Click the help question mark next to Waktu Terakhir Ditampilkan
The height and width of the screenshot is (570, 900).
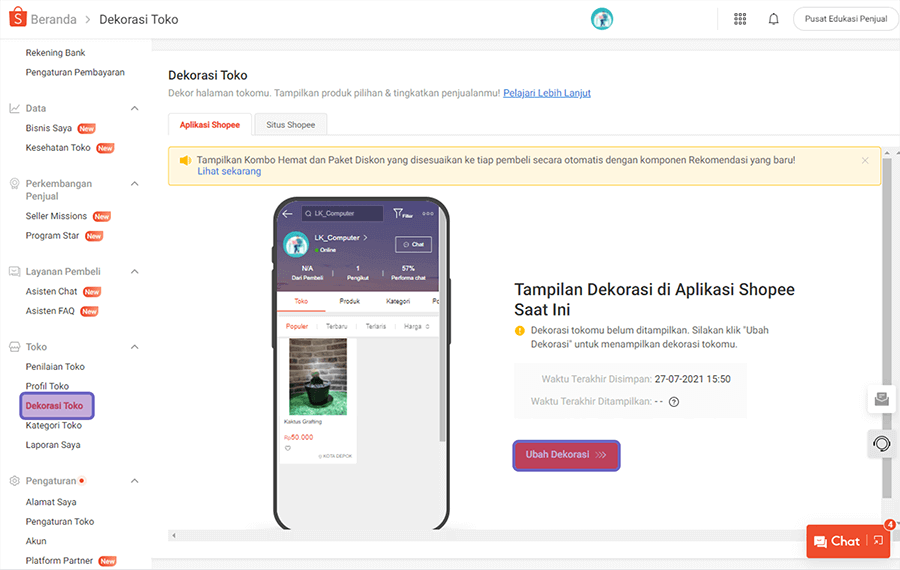674,402
